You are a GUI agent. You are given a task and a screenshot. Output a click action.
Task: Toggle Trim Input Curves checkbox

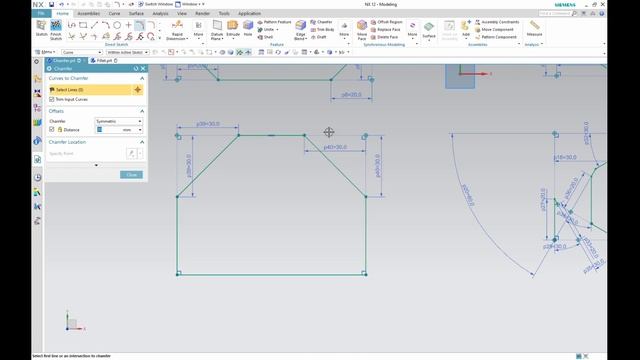pos(52,99)
